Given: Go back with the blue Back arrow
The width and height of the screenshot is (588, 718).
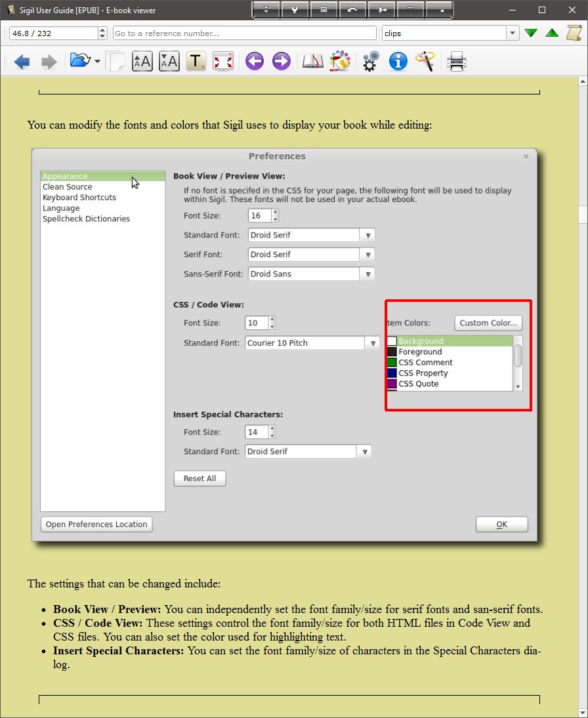Looking at the screenshot, I should click(x=22, y=61).
